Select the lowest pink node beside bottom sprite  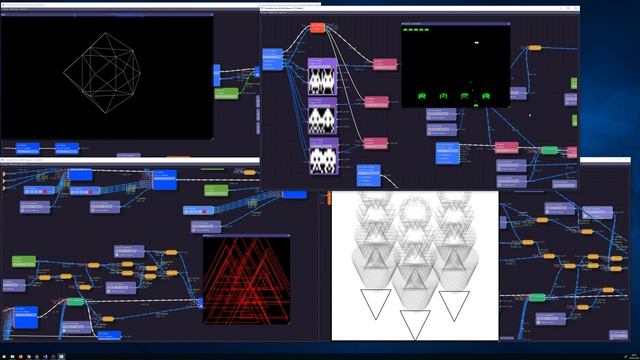tap(376, 143)
